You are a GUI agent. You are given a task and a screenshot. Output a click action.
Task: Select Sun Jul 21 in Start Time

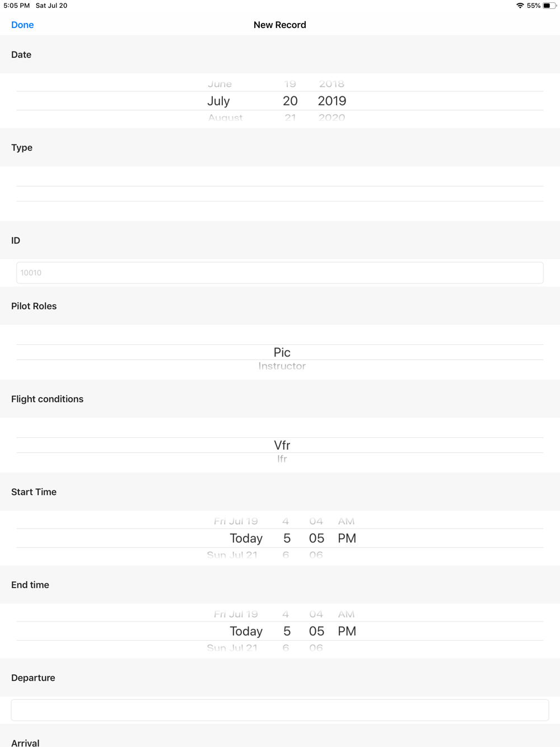pyautogui.click(x=232, y=555)
